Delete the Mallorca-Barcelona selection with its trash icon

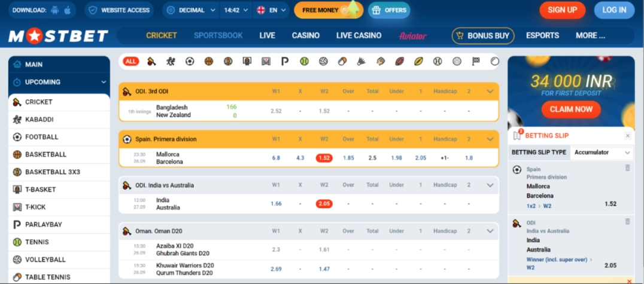click(x=627, y=167)
